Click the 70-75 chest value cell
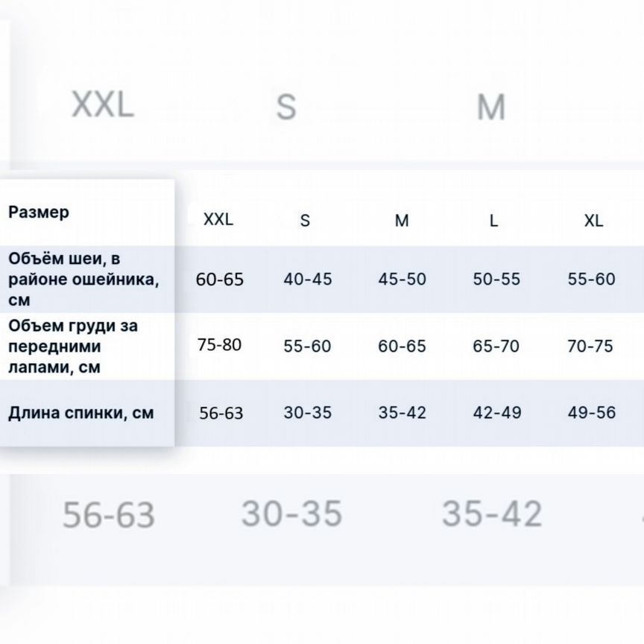This screenshot has width=644, height=644. (x=591, y=347)
